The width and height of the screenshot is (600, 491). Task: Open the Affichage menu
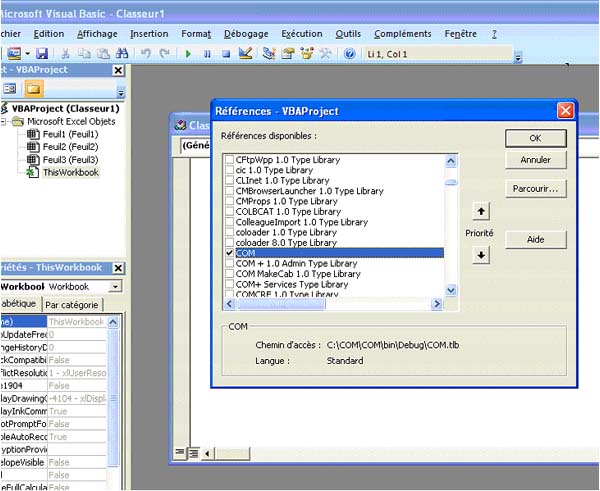pos(97,34)
